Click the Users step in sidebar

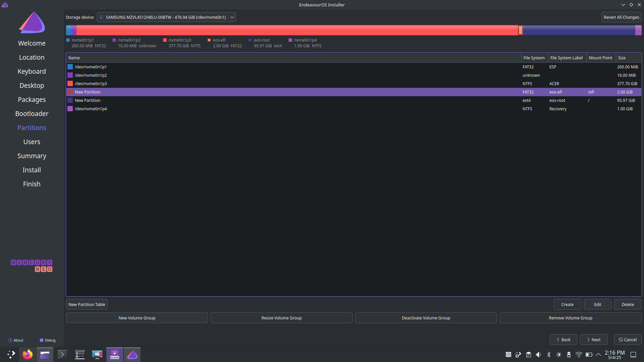(x=32, y=142)
